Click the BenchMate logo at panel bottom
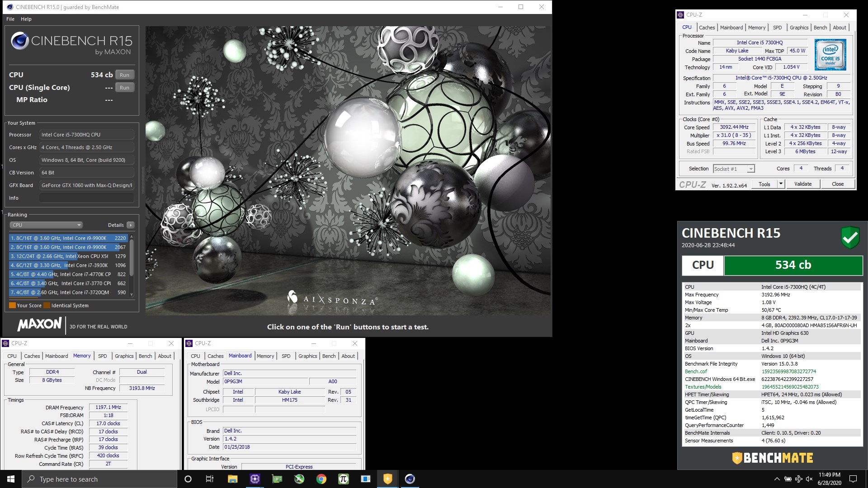868x488 pixels. coord(773,458)
